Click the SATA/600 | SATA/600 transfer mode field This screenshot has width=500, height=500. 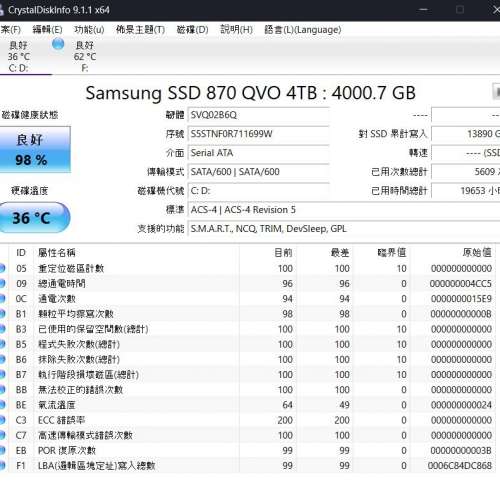[x=259, y=172]
